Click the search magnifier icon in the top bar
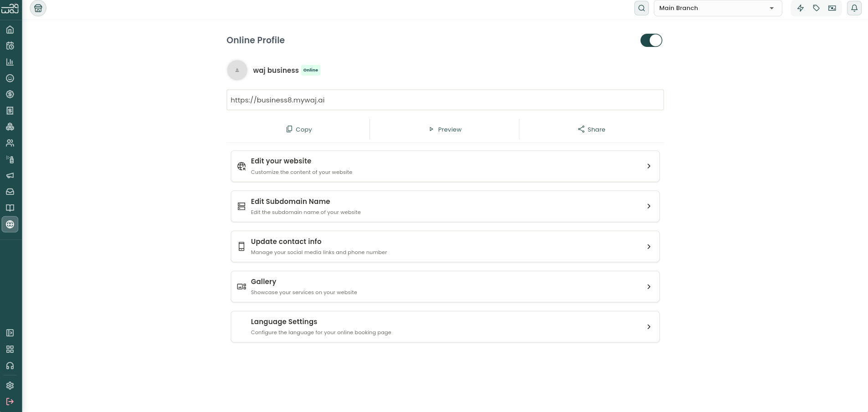This screenshot has height=412, width=868. [x=642, y=8]
